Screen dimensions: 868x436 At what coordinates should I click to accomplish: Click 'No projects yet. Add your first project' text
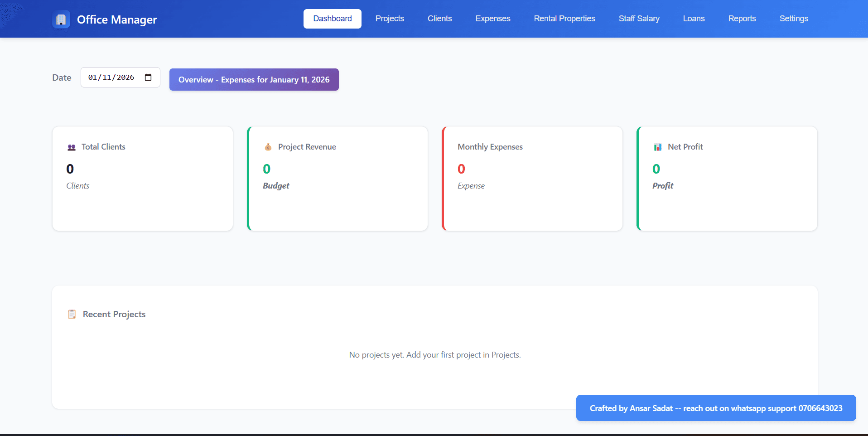point(435,355)
